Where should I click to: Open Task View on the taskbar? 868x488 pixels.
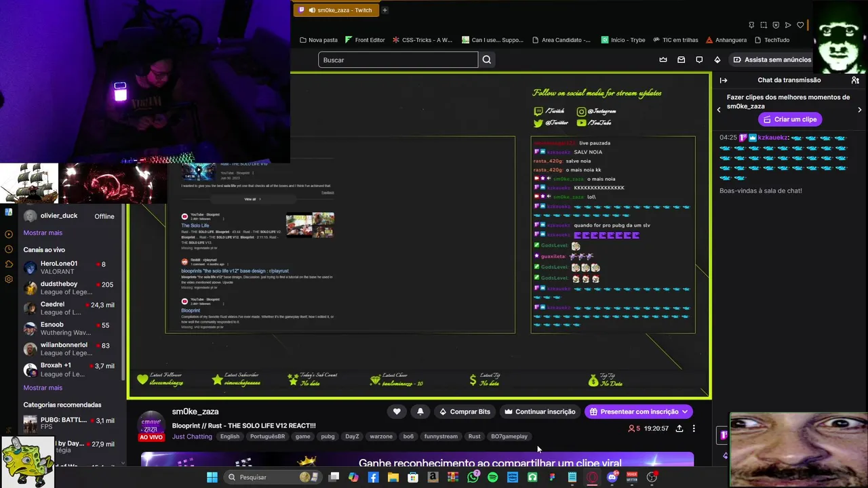coord(334,477)
